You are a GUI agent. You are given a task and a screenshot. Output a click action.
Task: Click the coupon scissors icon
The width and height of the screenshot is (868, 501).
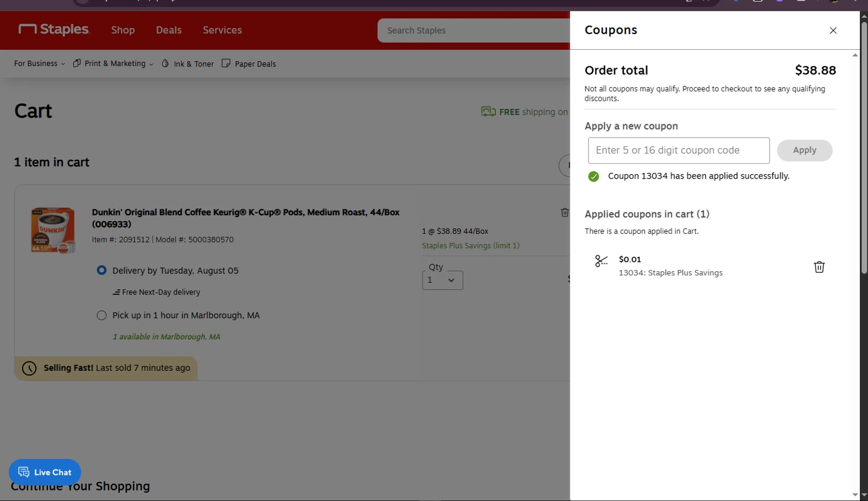[601, 261]
